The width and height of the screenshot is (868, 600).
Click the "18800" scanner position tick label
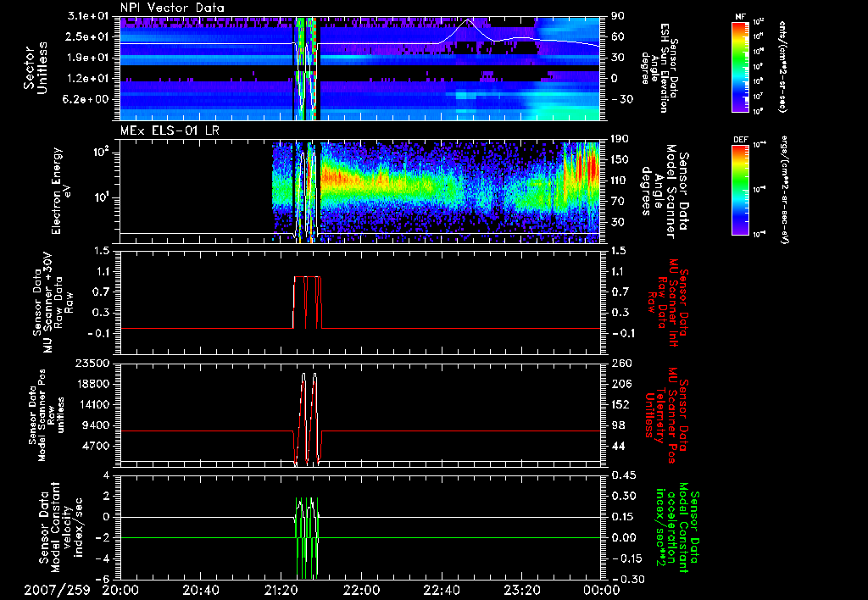[x=92, y=384]
